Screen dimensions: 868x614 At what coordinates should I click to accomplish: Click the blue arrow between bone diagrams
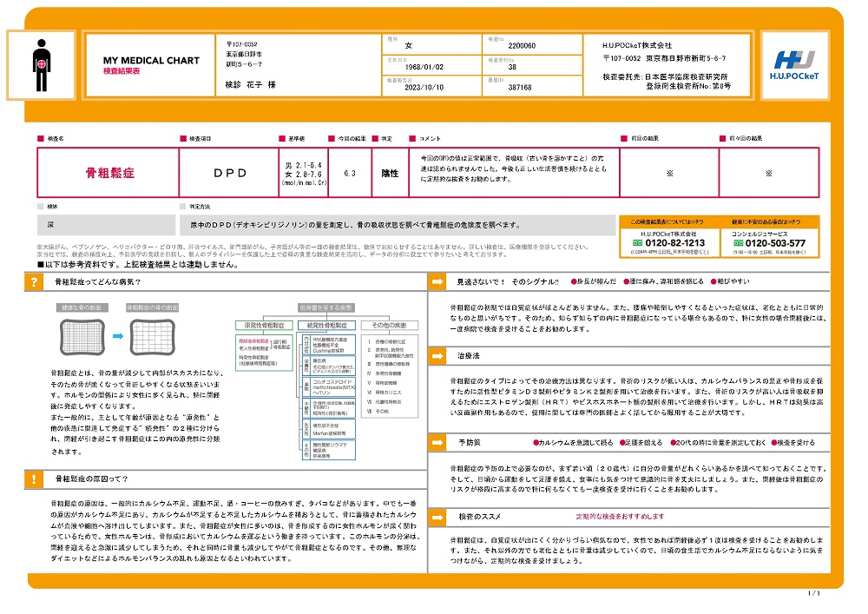pos(118,336)
